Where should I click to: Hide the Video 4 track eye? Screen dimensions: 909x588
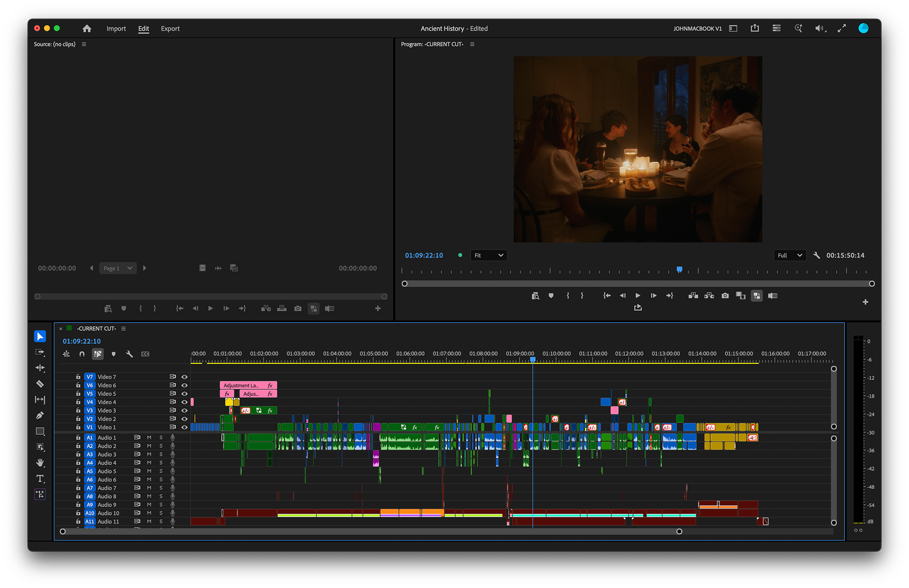[185, 402]
